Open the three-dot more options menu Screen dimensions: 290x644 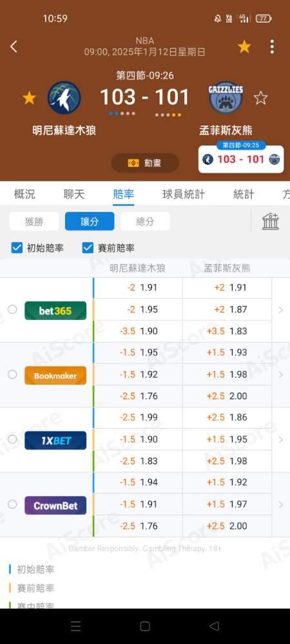pyautogui.click(x=272, y=47)
